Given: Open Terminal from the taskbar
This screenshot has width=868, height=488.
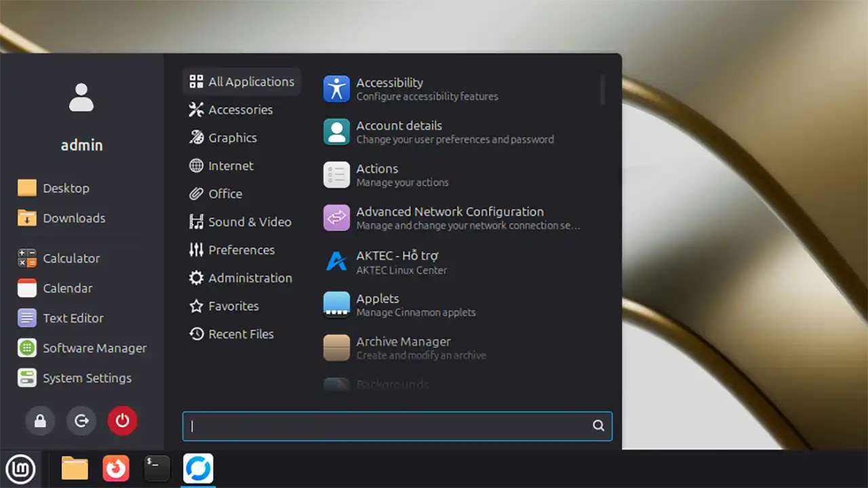Looking at the screenshot, I should (157, 468).
